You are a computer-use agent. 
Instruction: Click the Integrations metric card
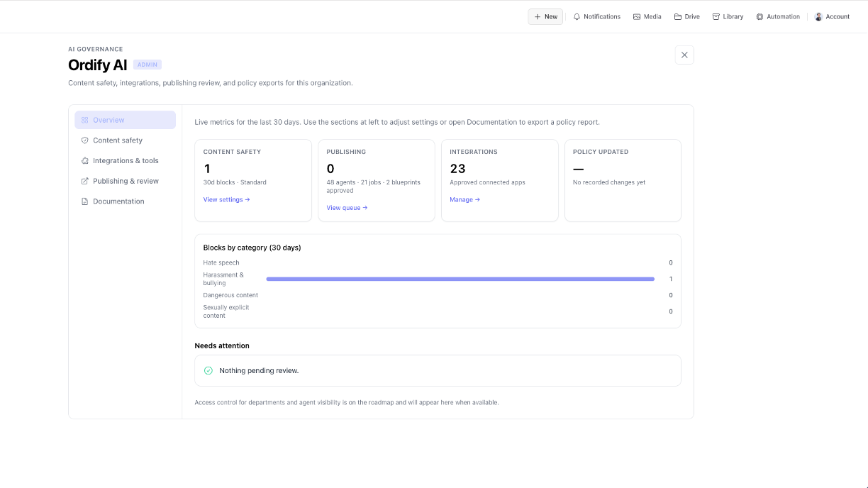(x=500, y=180)
